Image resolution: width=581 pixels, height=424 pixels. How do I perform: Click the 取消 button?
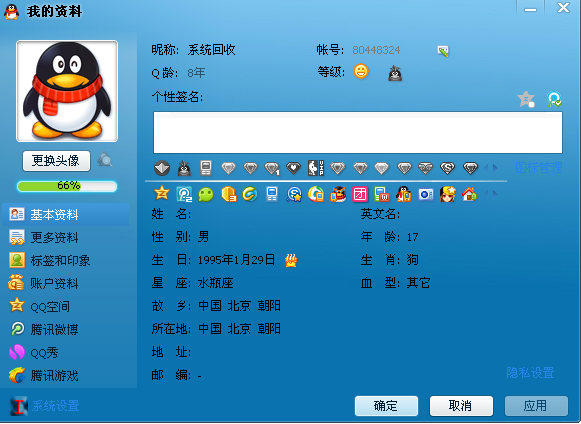coord(461,406)
